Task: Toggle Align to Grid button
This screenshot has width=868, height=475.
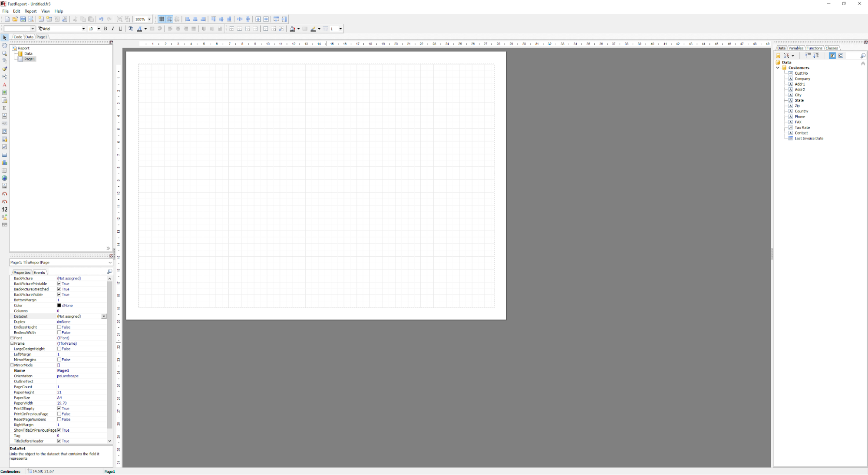Action: coord(169,19)
